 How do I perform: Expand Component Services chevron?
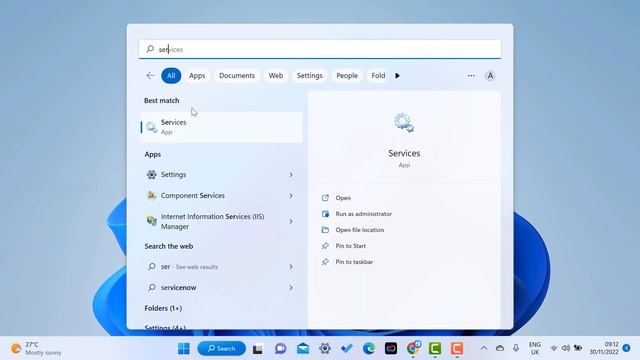click(291, 196)
